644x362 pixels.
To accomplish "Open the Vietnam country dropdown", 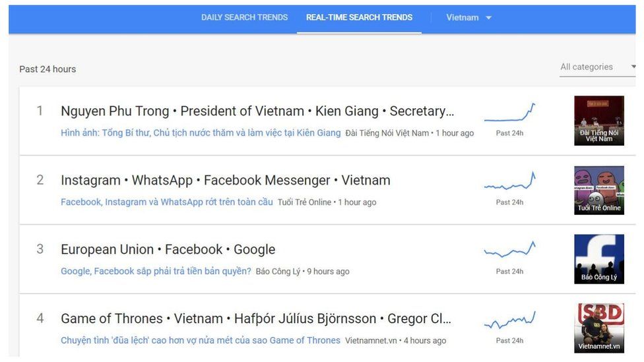I will pyautogui.click(x=468, y=17).
